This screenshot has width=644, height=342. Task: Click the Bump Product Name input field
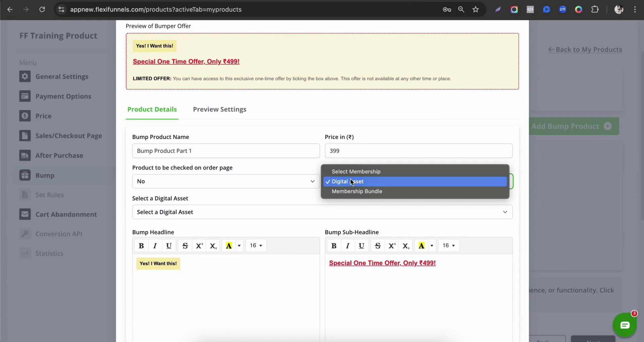tap(225, 151)
